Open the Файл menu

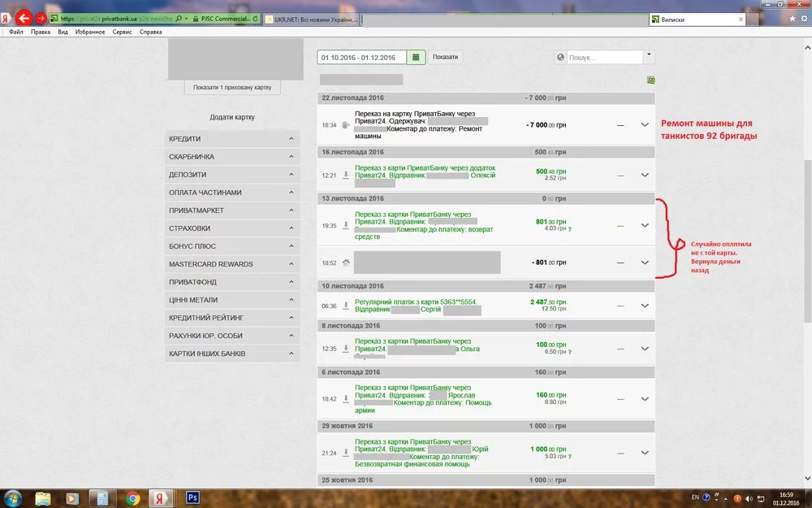coord(16,32)
